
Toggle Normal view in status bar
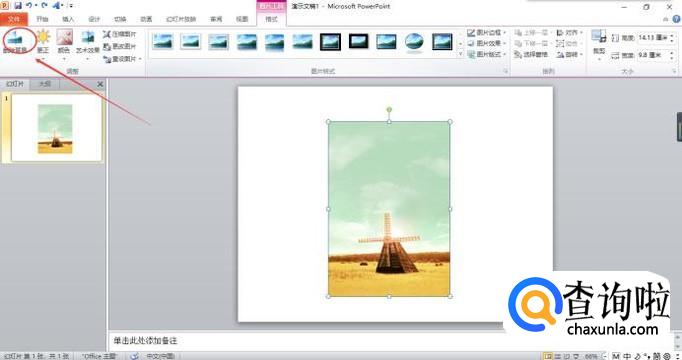click(548, 356)
